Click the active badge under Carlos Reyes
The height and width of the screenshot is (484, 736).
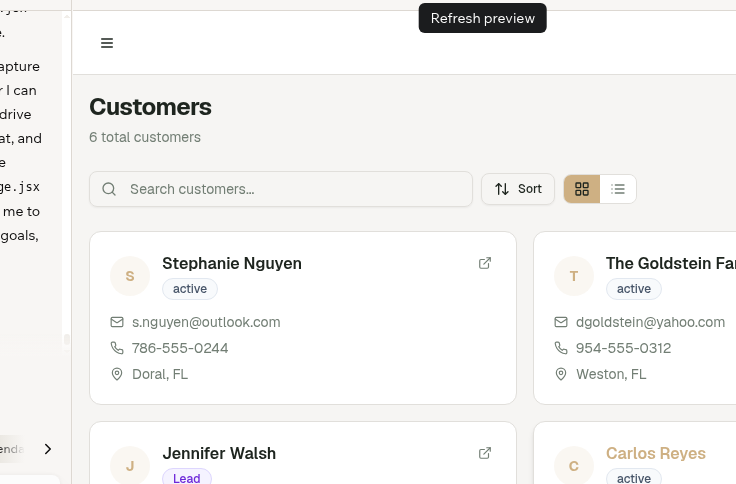click(634, 477)
